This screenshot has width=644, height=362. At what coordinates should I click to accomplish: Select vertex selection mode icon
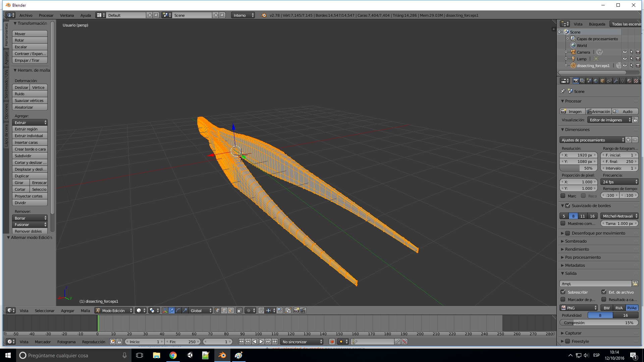click(217, 310)
